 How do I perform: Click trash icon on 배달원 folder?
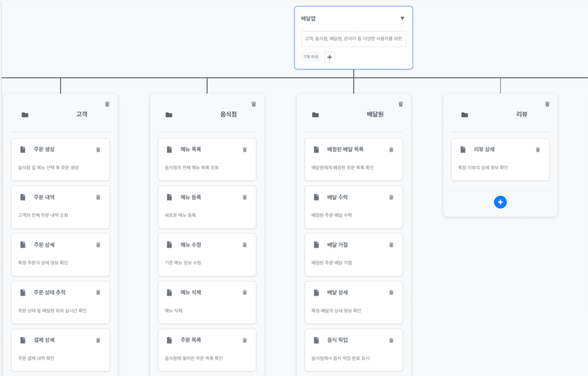(x=401, y=104)
